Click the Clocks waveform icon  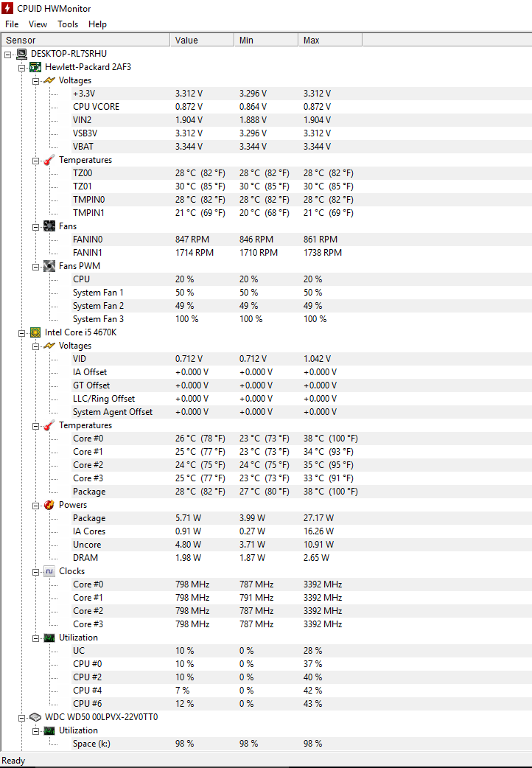[x=49, y=571]
